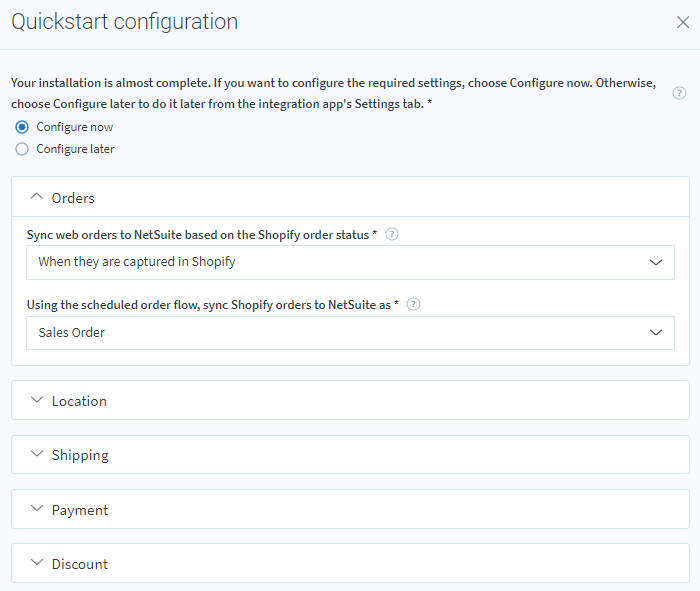700x591 pixels.
Task: Expand the Payment section
Action: (x=350, y=510)
